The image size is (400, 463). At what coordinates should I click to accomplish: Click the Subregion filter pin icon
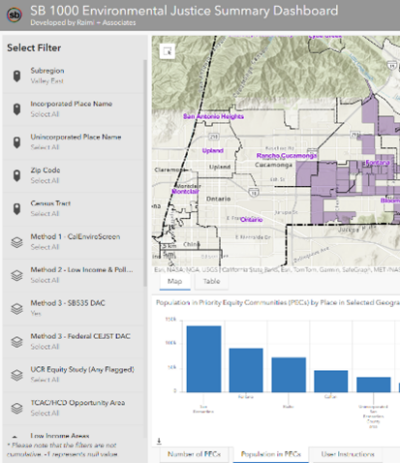(17, 76)
